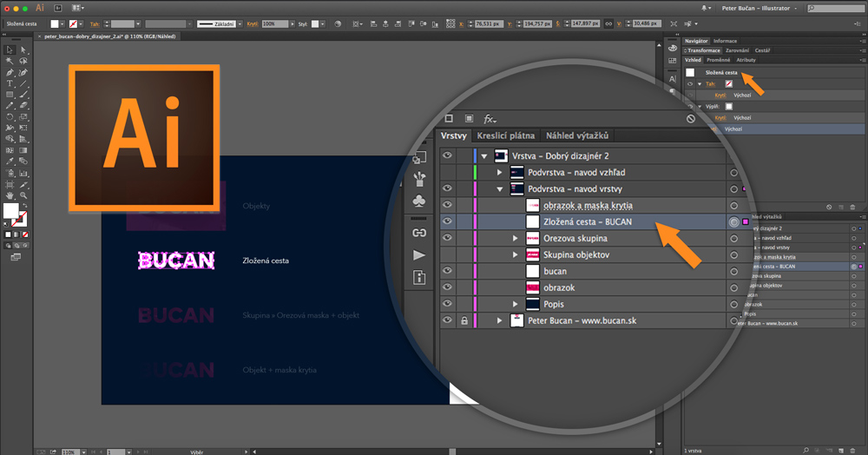Select the Artboard tool
868x455 pixels.
coord(10,184)
